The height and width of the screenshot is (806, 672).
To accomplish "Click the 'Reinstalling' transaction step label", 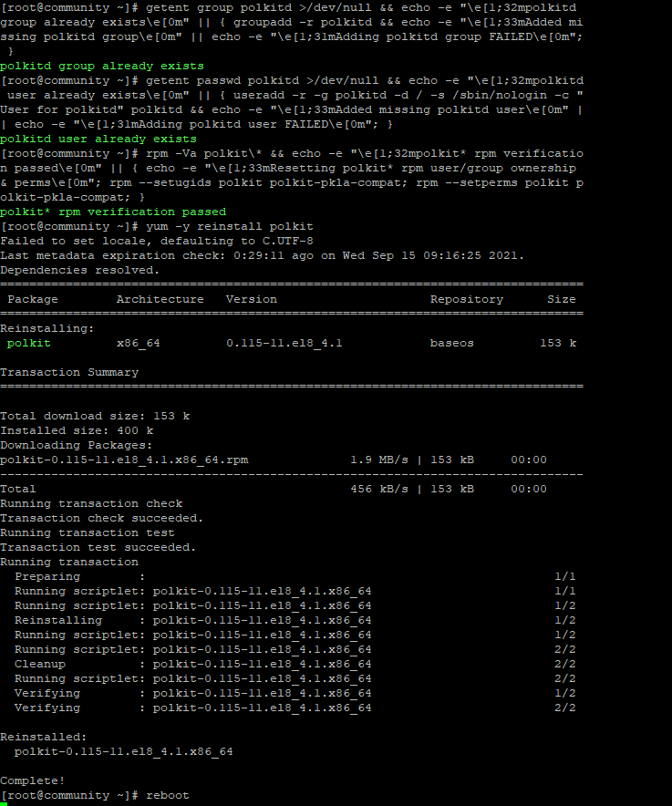I will pos(58,620).
